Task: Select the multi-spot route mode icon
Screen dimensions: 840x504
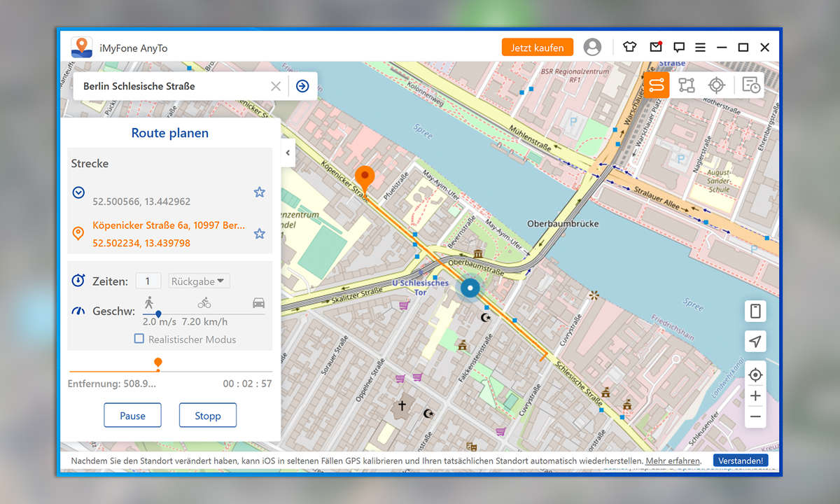Action: pyautogui.click(x=687, y=85)
